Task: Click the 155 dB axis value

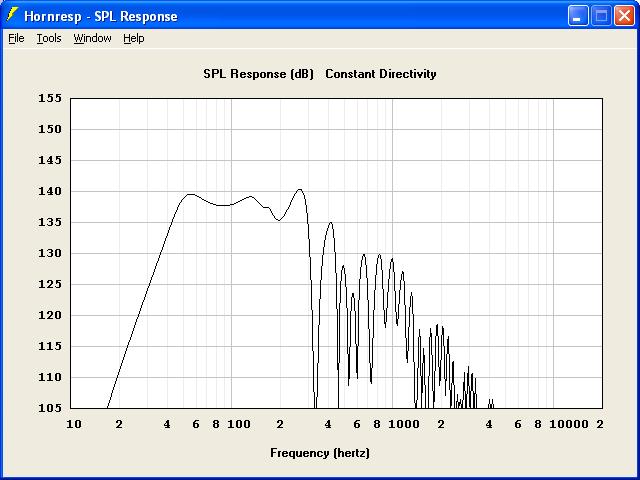Action: tap(50, 98)
